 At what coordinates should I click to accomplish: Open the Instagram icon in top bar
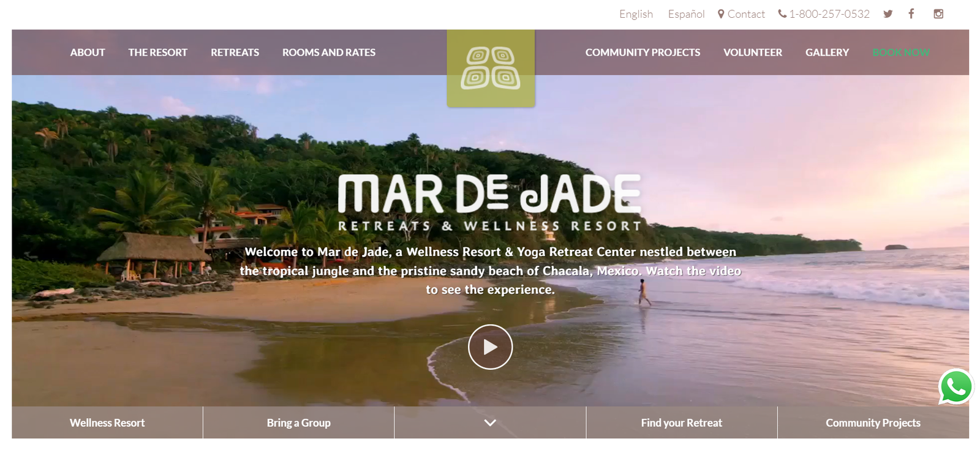pos(938,13)
